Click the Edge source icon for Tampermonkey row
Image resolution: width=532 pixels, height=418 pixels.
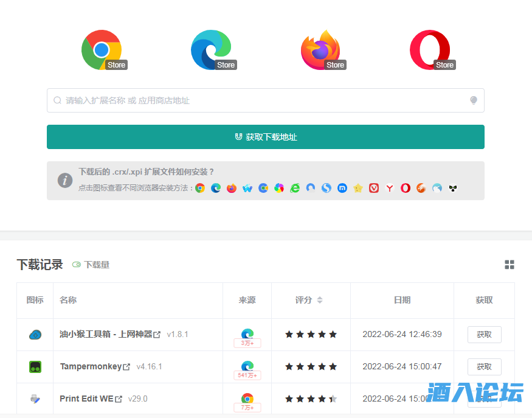(247, 366)
